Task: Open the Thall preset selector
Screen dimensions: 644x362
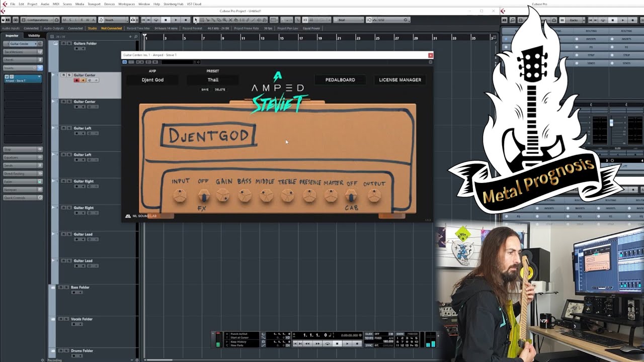Action: pos(213,80)
